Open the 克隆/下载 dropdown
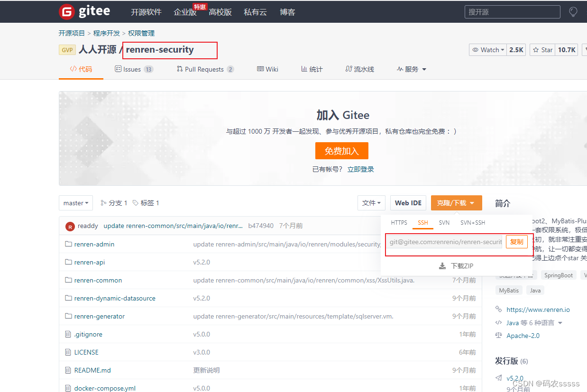This screenshot has height=392, width=587. [x=456, y=202]
